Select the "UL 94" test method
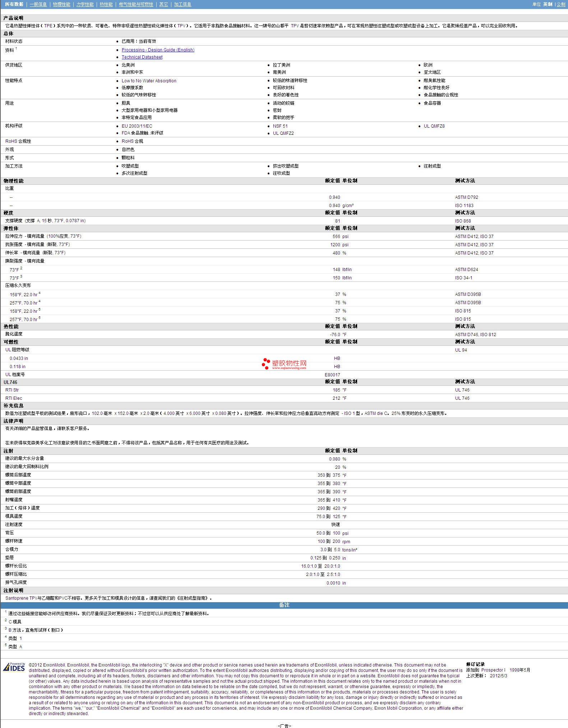Viewport: 568px width, 728px height. click(461, 350)
